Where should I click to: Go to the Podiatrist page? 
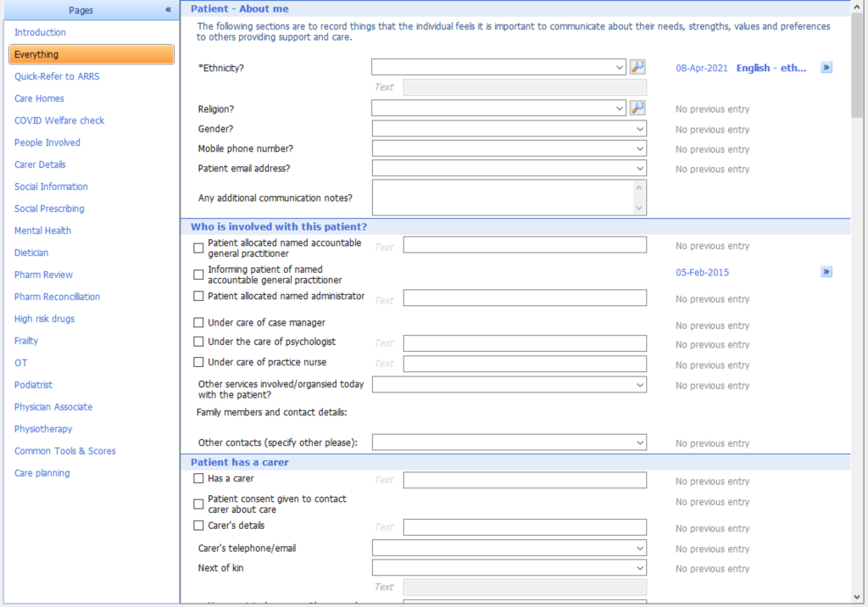(33, 385)
